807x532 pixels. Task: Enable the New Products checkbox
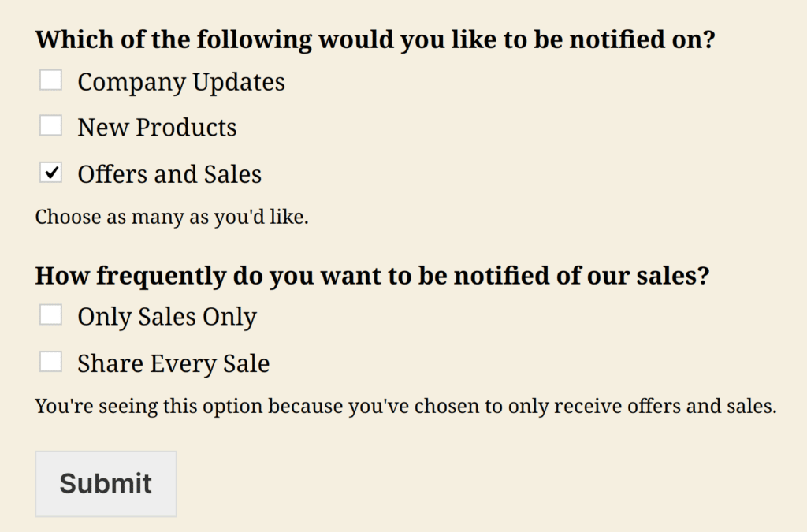51,126
